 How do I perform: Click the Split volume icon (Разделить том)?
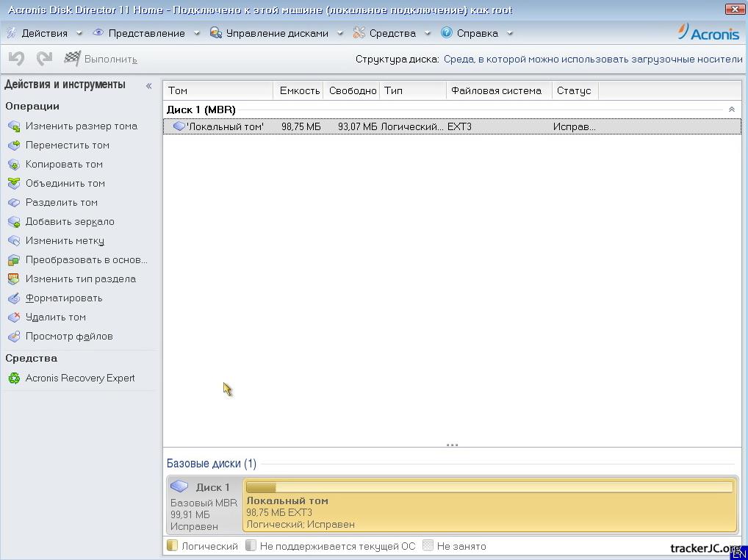pyautogui.click(x=14, y=203)
